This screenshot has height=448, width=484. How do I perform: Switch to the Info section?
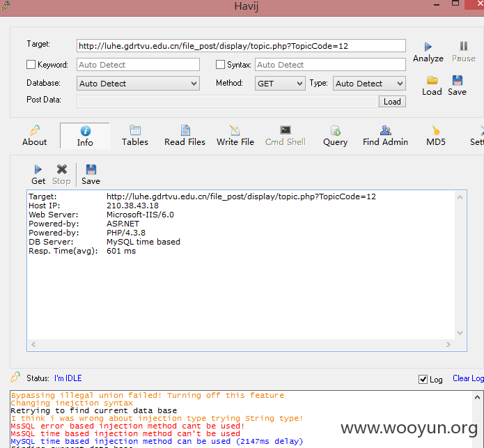(85, 136)
